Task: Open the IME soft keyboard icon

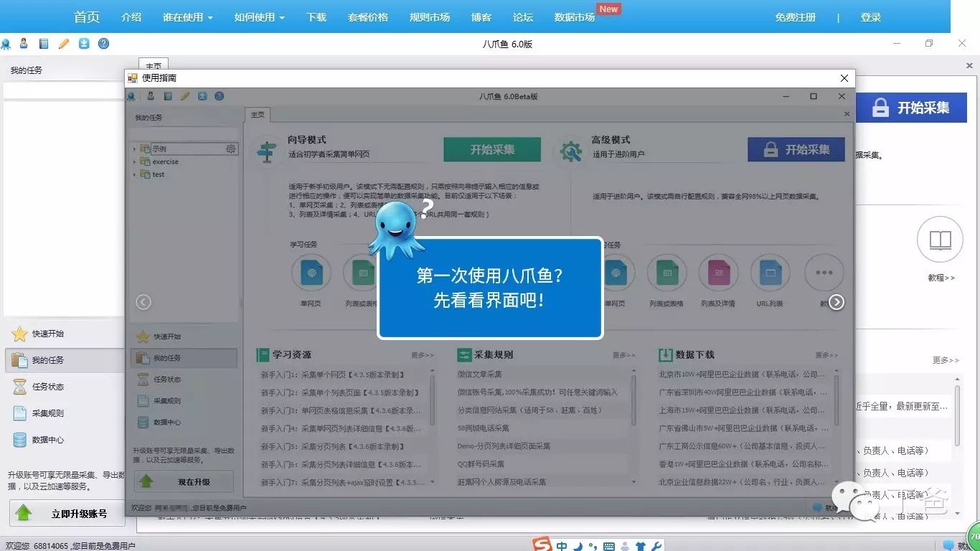Action: point(609,547)
